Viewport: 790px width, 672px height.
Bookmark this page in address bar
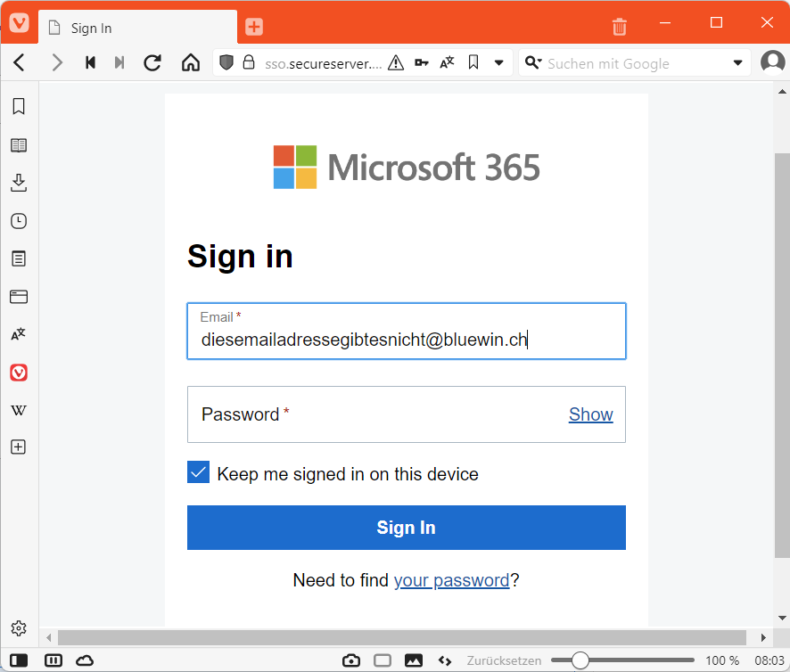point(473,62)
